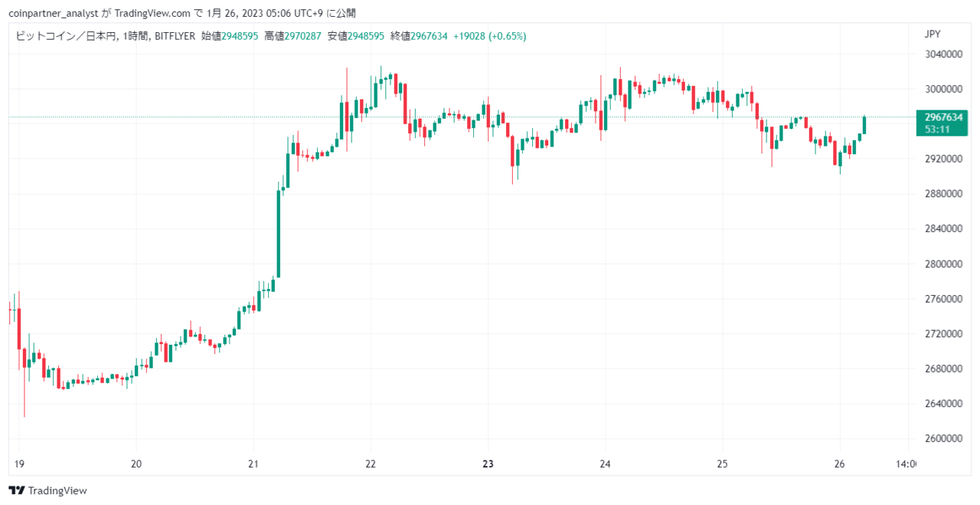Viewport: 980px width, 505px height.
Task: Click date 25 on the time axis
Action: pos(722,464)
